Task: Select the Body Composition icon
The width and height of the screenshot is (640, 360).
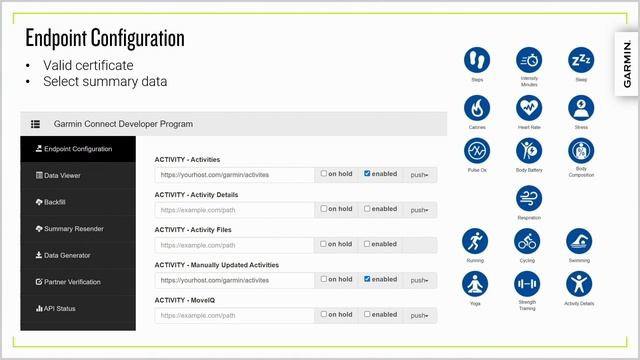Action: [x=581, y=151]
